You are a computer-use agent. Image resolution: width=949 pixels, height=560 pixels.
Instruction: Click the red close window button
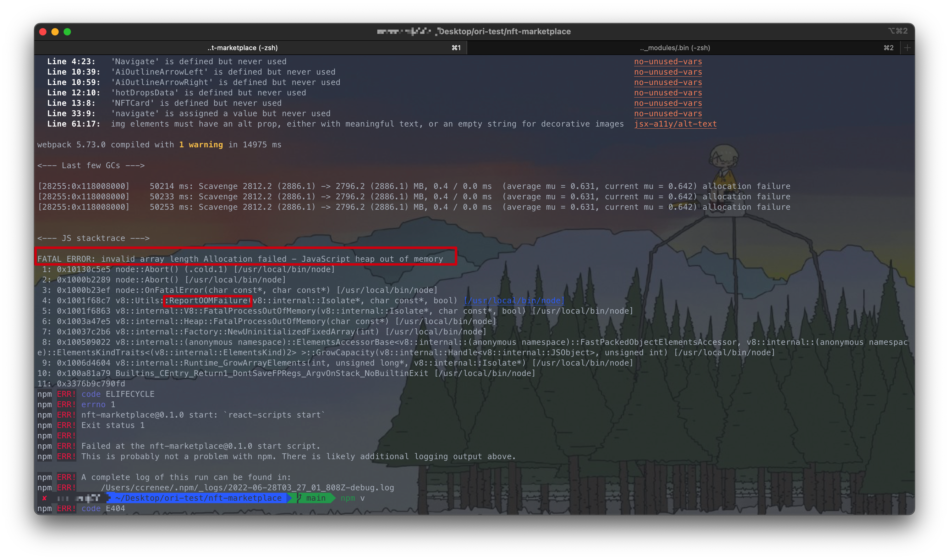[x=42, y=32]
